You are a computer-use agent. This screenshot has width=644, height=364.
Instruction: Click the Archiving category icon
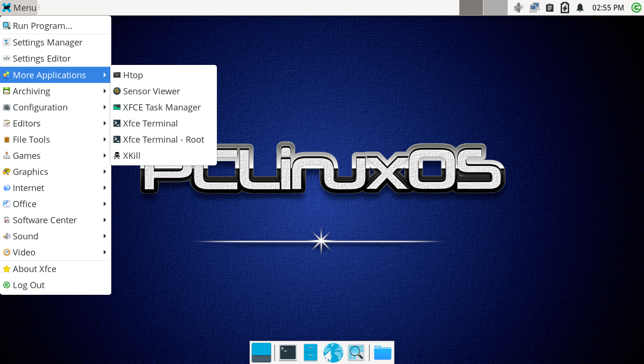click(7, 91)
